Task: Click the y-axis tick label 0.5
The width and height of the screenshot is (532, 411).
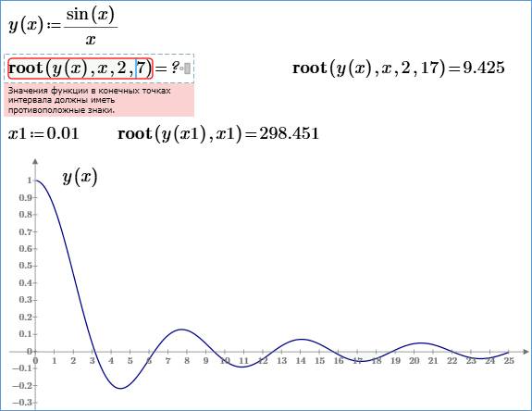Action: pyautogui.click(x=26, y=266)
